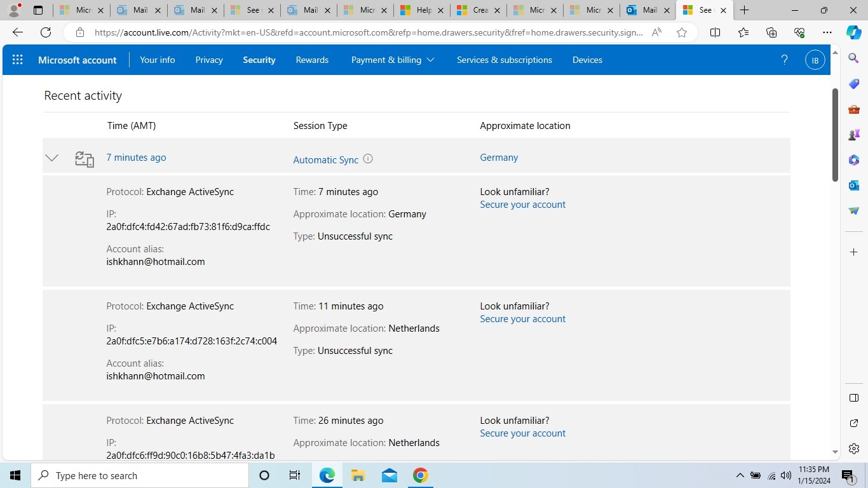Customize sidebar with the plus icon
The height and width of the screenshot is (488, 868).
click(x=854, y=252)
